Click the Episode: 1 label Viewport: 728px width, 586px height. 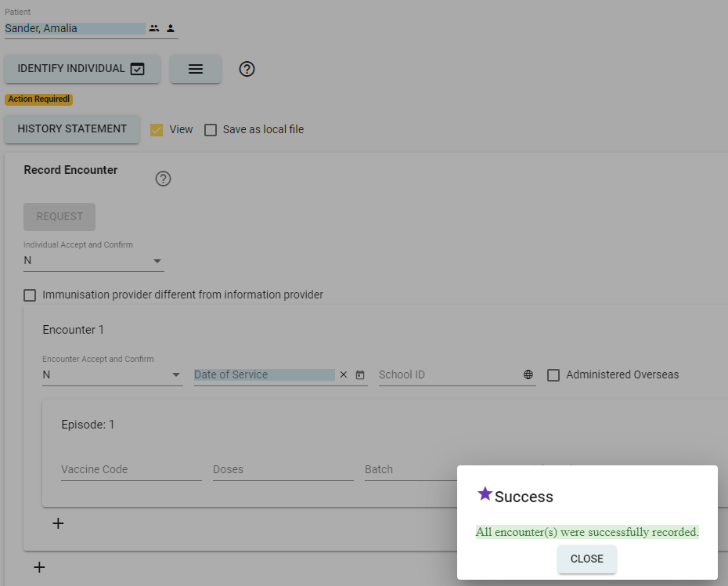[88, 425]
